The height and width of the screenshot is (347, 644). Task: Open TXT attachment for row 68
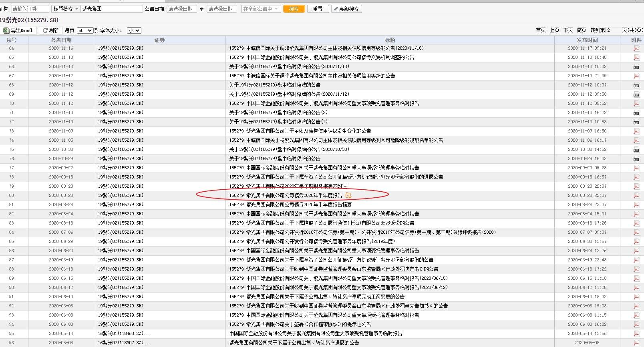click(x=636, y=85)
